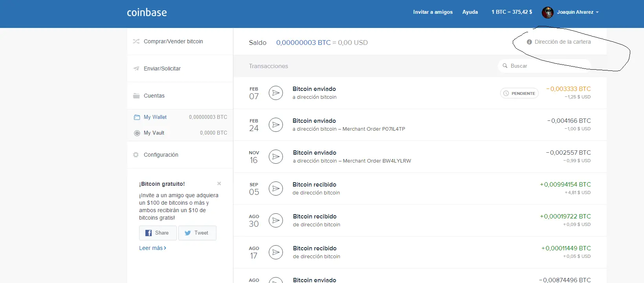Click the Comprar/Vender shuffle icon

tap(136, 41)
